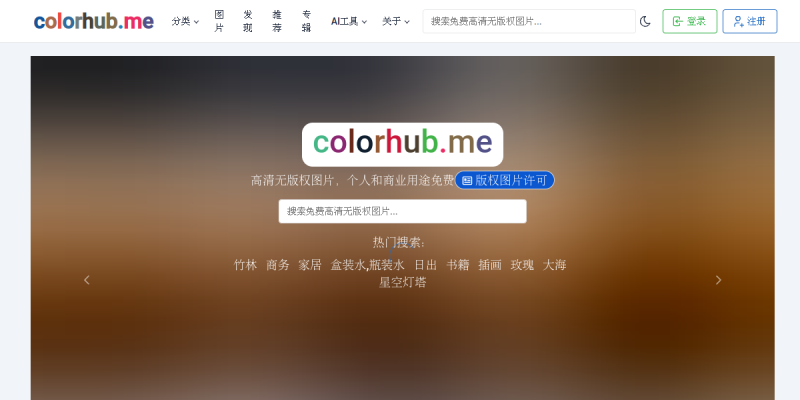Open the 专辑 navigation item
Screen dimensions: 800x400
point(306,21)
